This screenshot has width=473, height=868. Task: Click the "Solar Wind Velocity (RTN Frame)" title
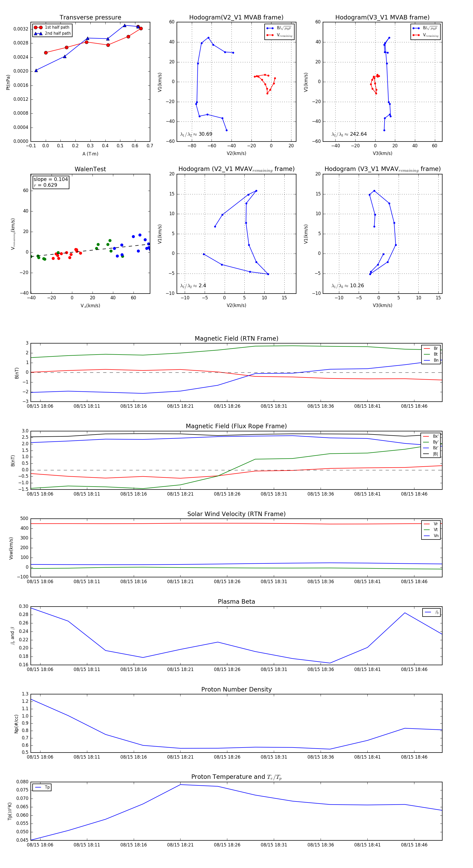point(236,514)
